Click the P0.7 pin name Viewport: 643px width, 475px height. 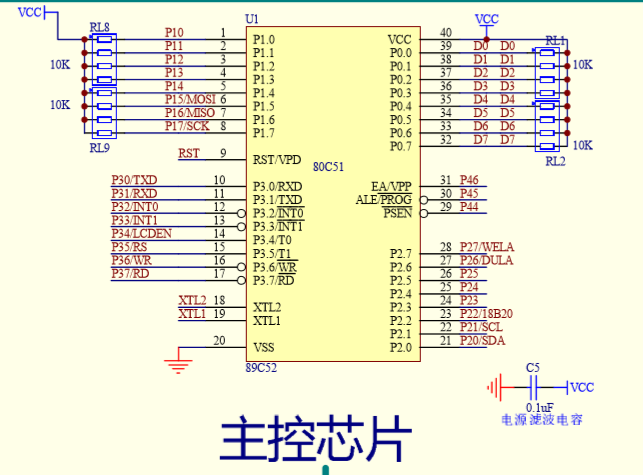[x=401, y=146]
